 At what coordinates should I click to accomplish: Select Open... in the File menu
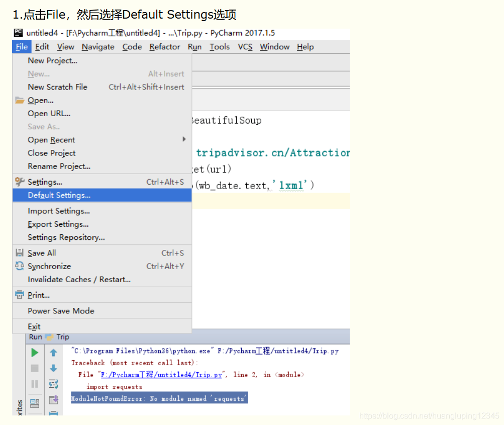(x=102, y=101)
